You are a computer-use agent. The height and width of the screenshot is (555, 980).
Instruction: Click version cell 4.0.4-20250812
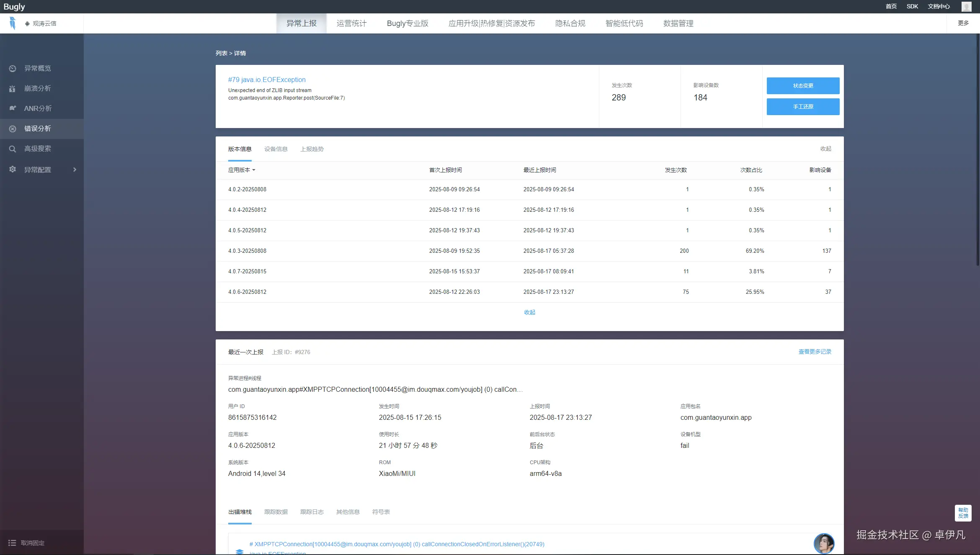[247, 210]
